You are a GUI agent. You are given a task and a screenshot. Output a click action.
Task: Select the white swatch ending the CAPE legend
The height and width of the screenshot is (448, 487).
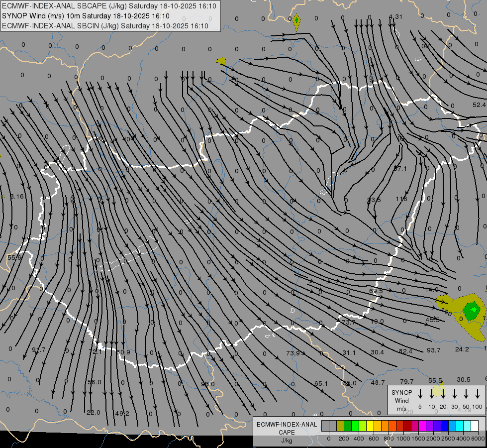474,426
